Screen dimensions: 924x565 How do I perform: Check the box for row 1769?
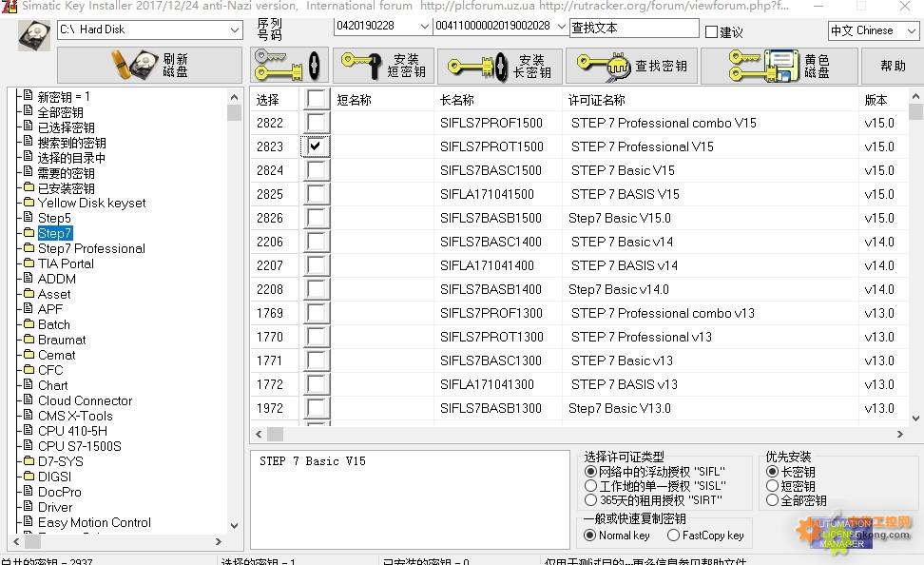point(316,313)
